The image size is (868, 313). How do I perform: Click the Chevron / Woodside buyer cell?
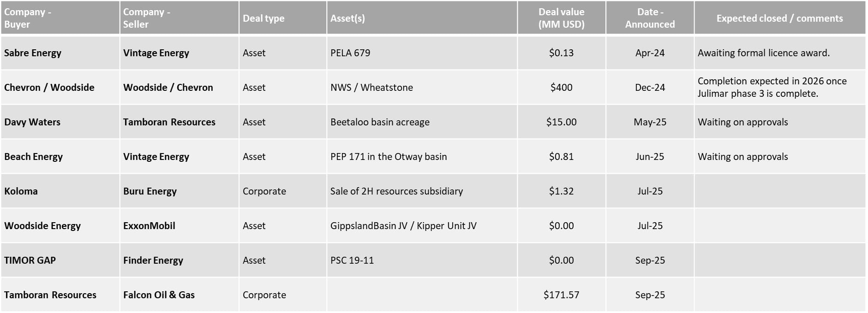(x=49, y=88)
